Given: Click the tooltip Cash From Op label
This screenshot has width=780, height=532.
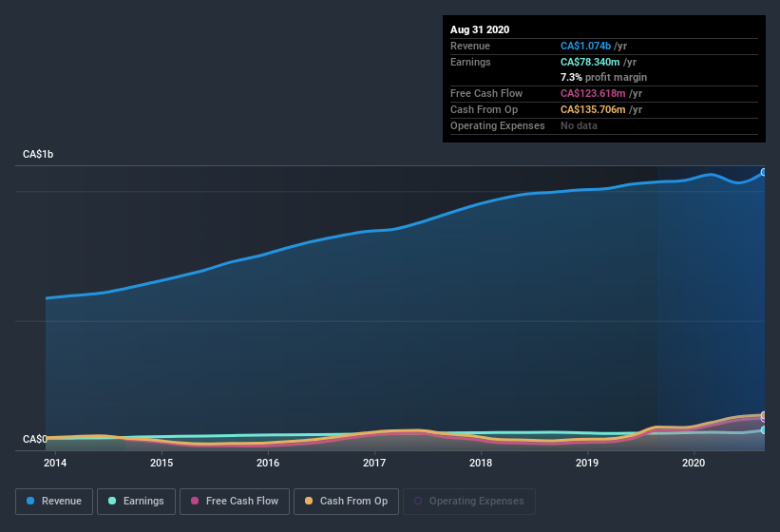Looking at the screenshot, I should [484, 109].
